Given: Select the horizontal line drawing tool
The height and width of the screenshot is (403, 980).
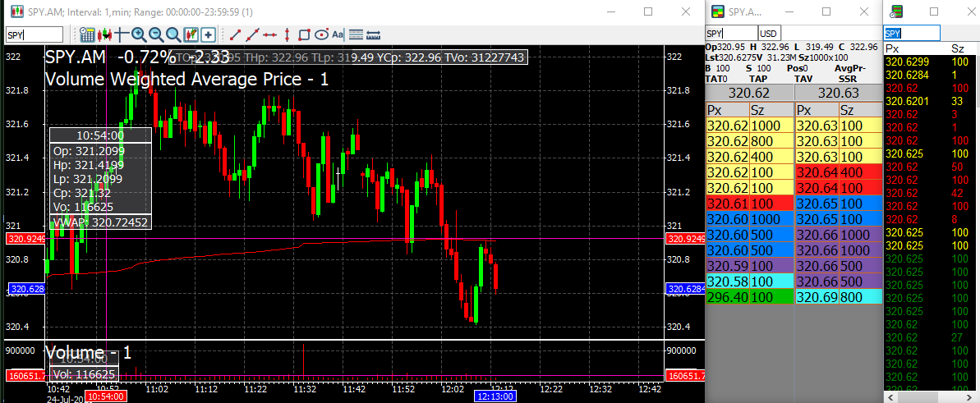Looking at the screenshot, I should [270, 35].
